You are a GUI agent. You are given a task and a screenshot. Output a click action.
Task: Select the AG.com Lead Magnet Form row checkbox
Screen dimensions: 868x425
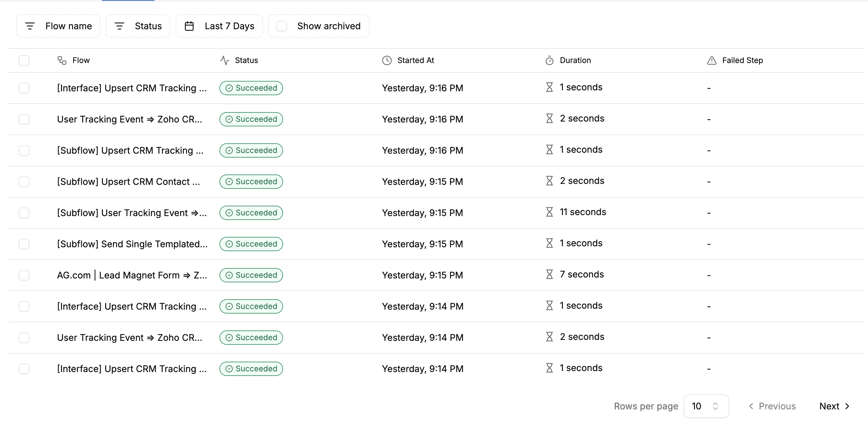[x=24, y=275]
